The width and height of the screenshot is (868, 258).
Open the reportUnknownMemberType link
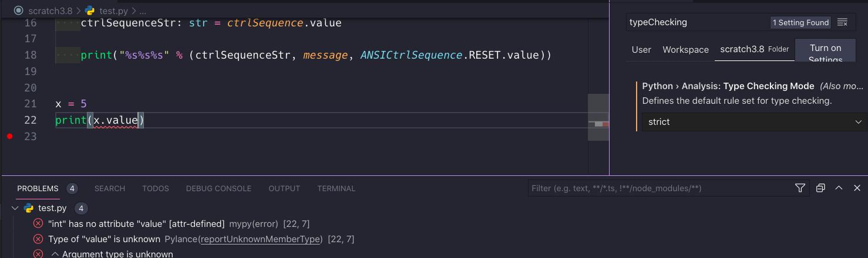pyautogui.click(x=261, y=239)
